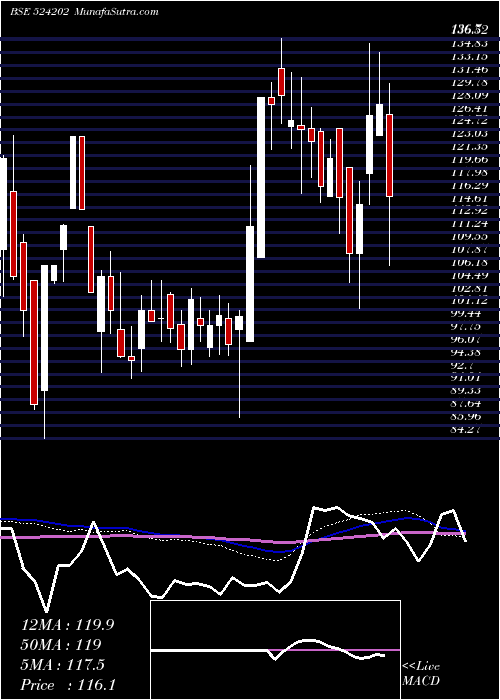Click the 84.27 bottom price label
This screenshot has height=700, width=500.
(466, 430)
